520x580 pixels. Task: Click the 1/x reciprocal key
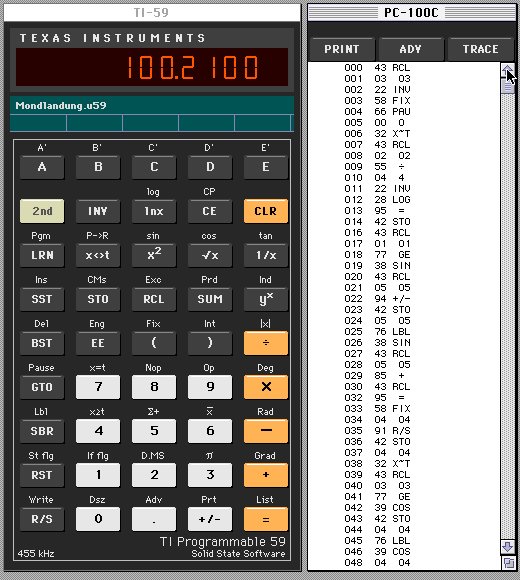pos(266,255)
